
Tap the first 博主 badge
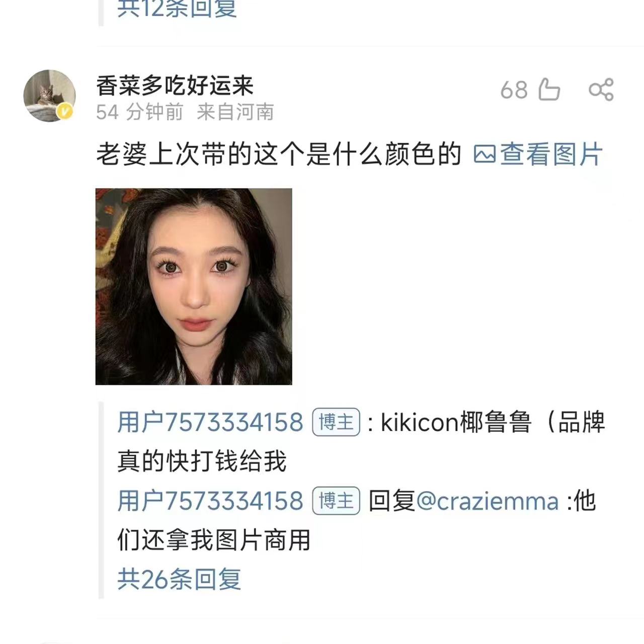[336, 422]
